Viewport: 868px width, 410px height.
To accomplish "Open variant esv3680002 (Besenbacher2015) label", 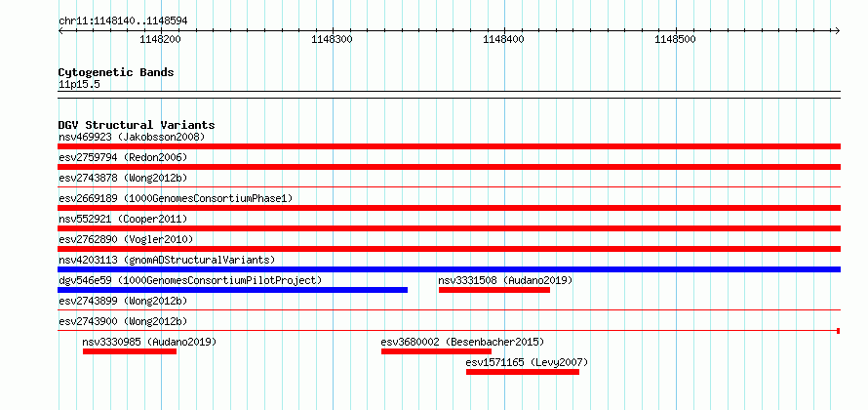I will [463, 342].
